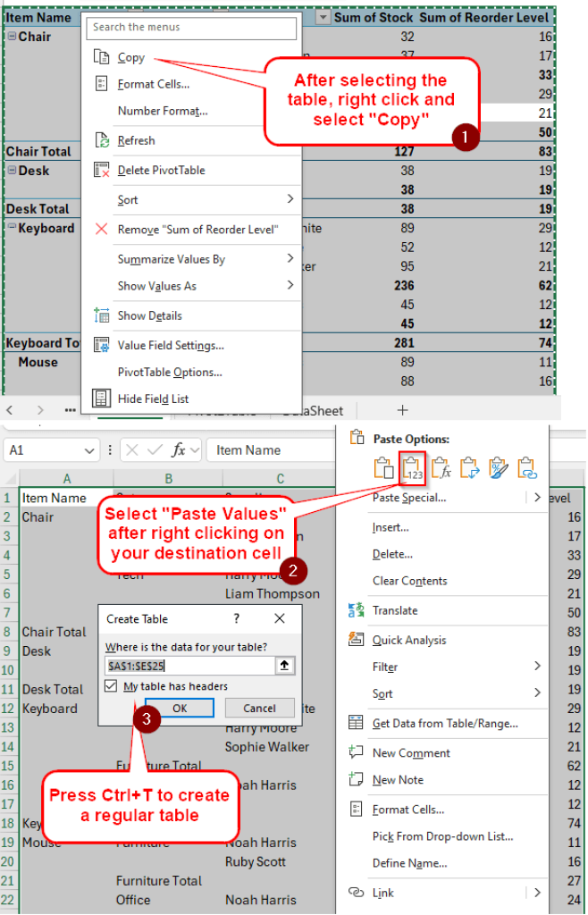This screenshot has width=588, height=915.
Task: Click the Copy icon in context menu
Action: (x=102, y=57)
